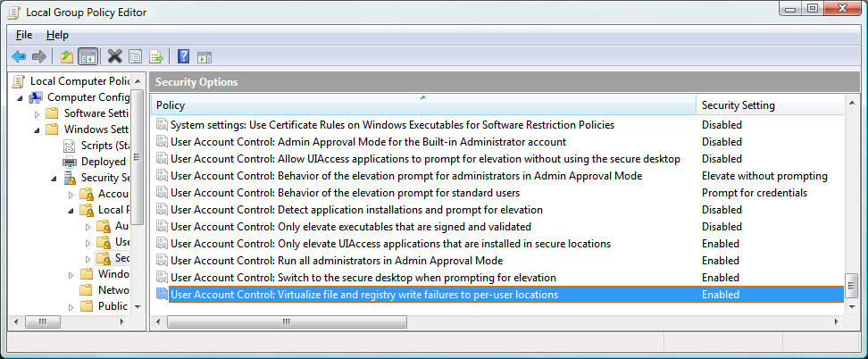Sort by the Security Setting column header
The width and height of the screenshot is (868, 359).
coord(770,104)
